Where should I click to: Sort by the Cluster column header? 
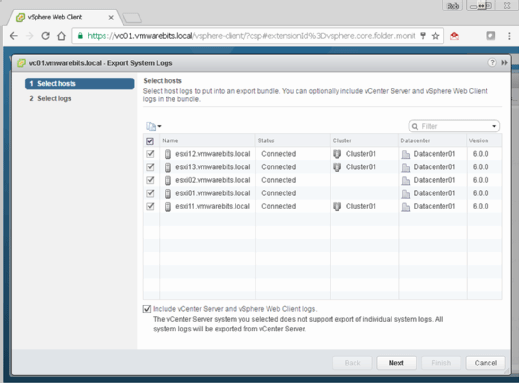pyautogui.click(x=364, y=141)
